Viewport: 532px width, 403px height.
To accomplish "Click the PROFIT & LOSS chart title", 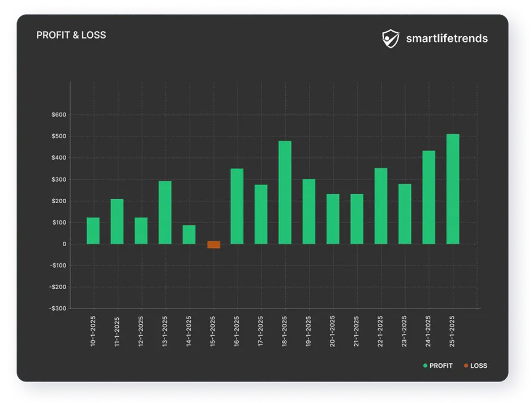I will tap(71, 35).
